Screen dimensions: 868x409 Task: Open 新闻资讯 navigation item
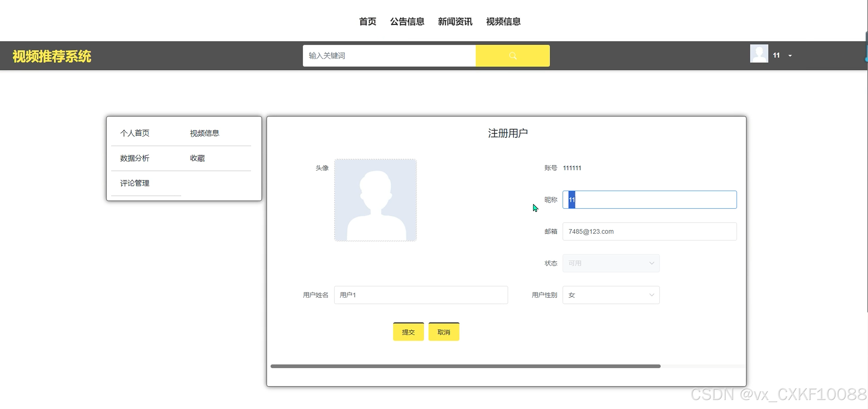tap(455, 22)
